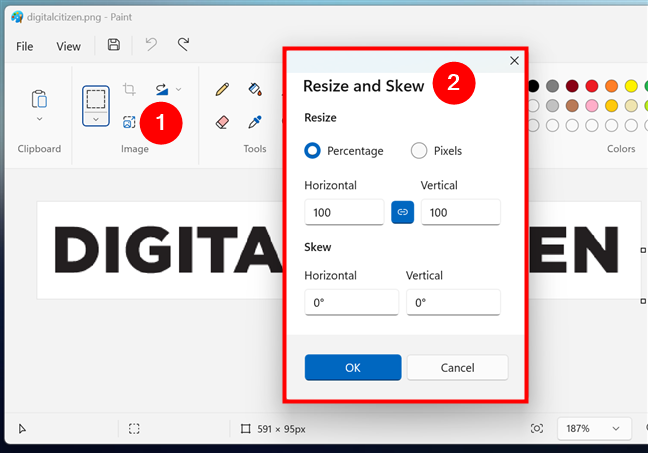The width and height of the screenshot is (648, 453).
Task: Open the Selection tool dropdown arrow
Action: [96, 119]
